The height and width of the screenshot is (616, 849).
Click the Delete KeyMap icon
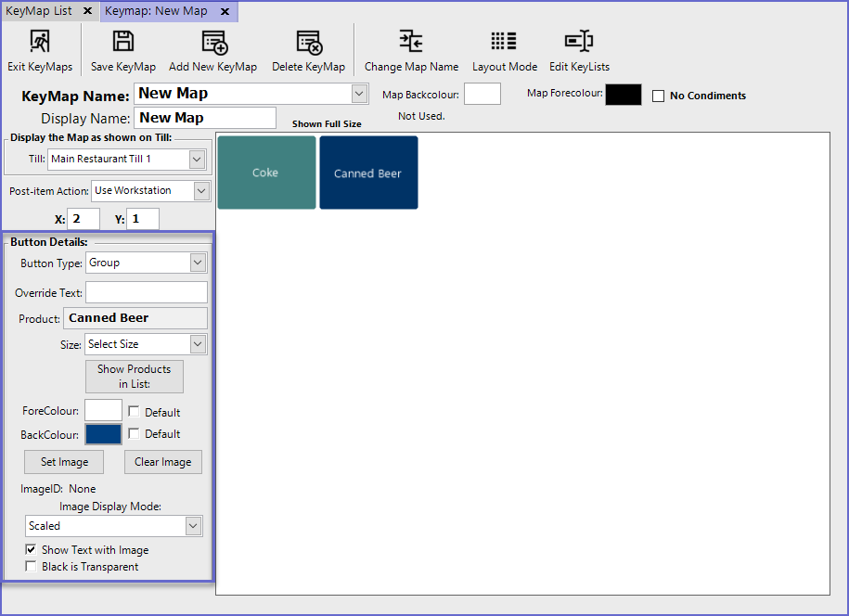coord(308,42)
